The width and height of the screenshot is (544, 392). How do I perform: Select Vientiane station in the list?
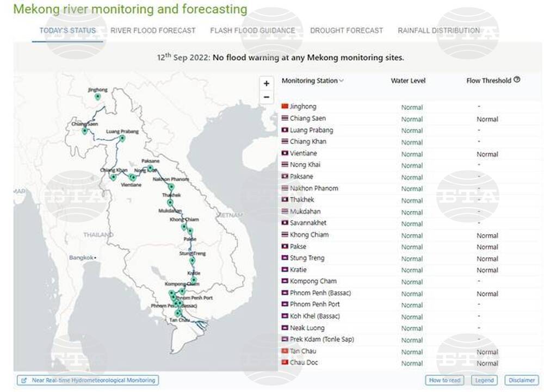pos(303,153)
